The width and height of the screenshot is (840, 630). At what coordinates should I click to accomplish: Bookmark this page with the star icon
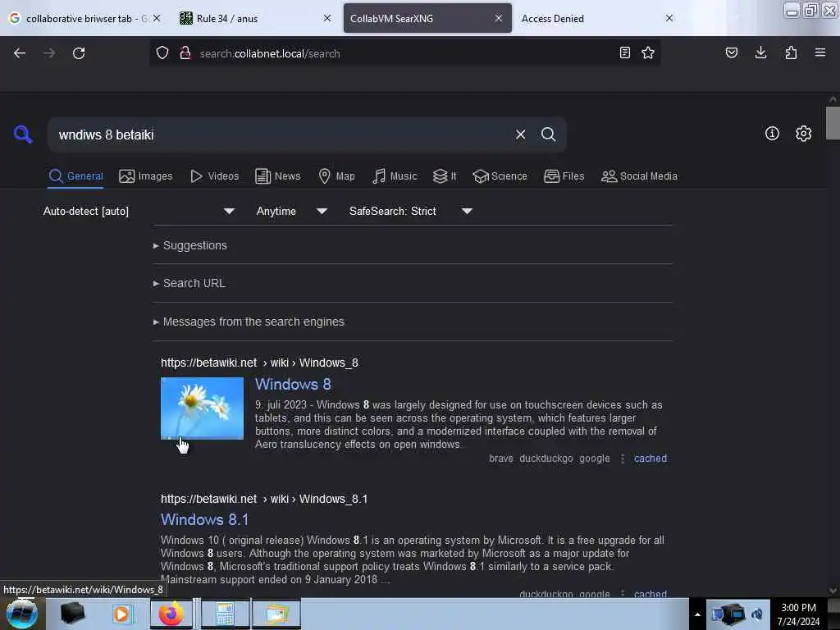648,52
